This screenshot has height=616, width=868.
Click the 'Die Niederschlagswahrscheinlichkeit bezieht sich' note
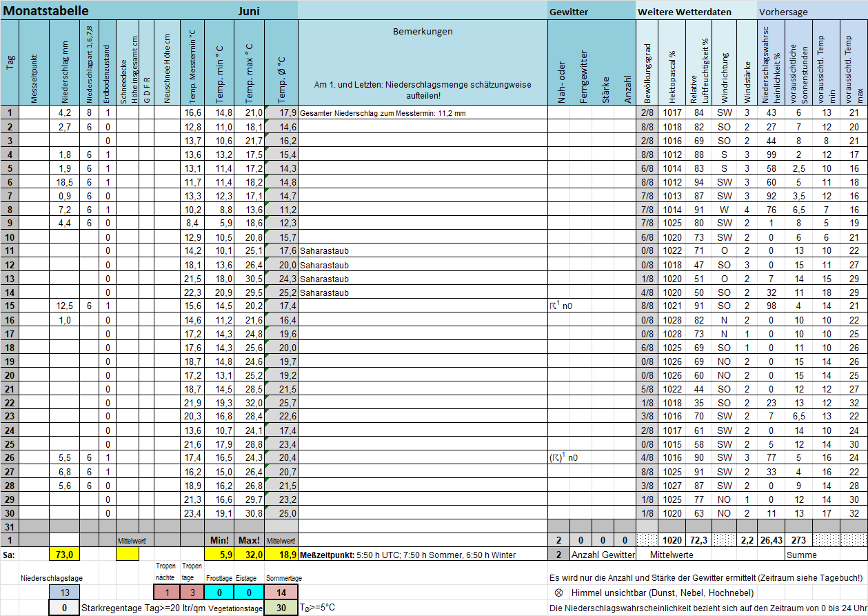pos(708,608)
